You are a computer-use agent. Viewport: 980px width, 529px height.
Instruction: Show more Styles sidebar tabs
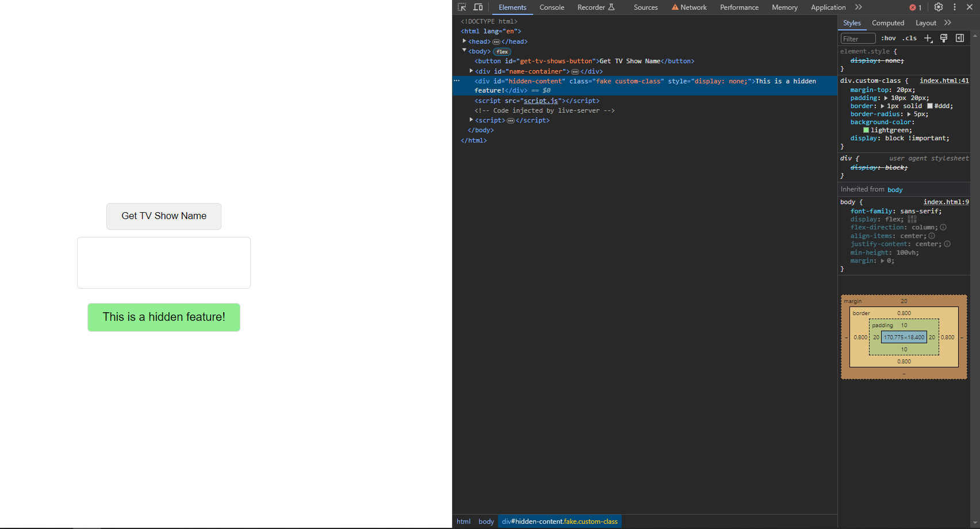[948, 23]
